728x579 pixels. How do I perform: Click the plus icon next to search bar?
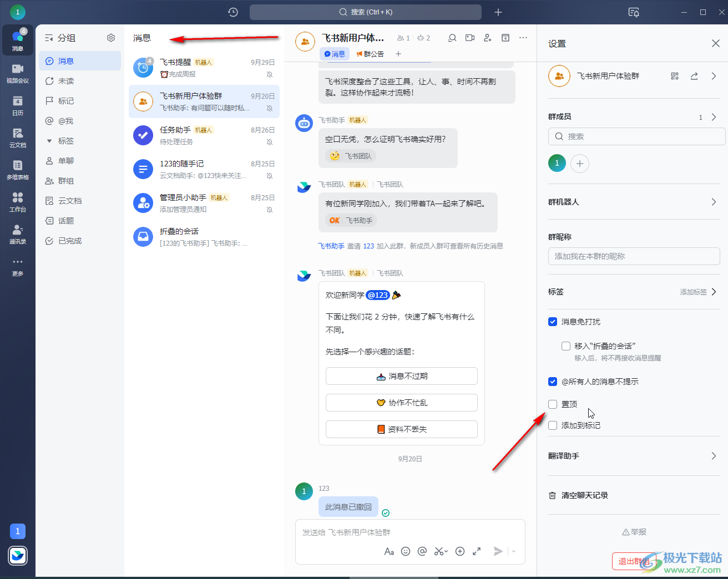(498, 12)
